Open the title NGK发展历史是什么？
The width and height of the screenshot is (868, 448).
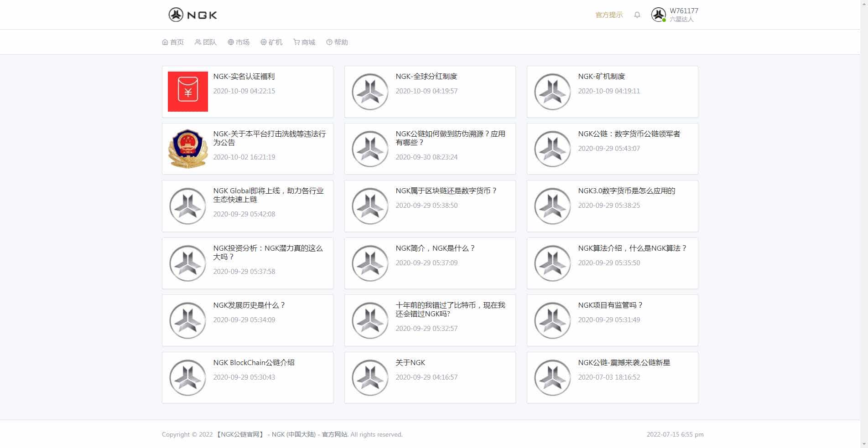(x=249, y=305)
